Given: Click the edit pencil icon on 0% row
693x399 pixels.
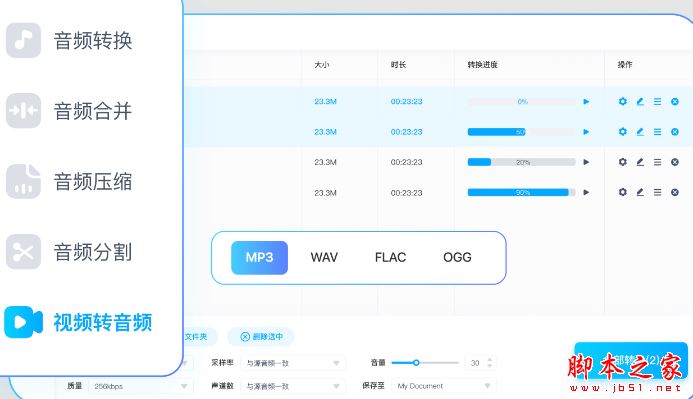Looking at the screenshot, I should pos(640,102).
